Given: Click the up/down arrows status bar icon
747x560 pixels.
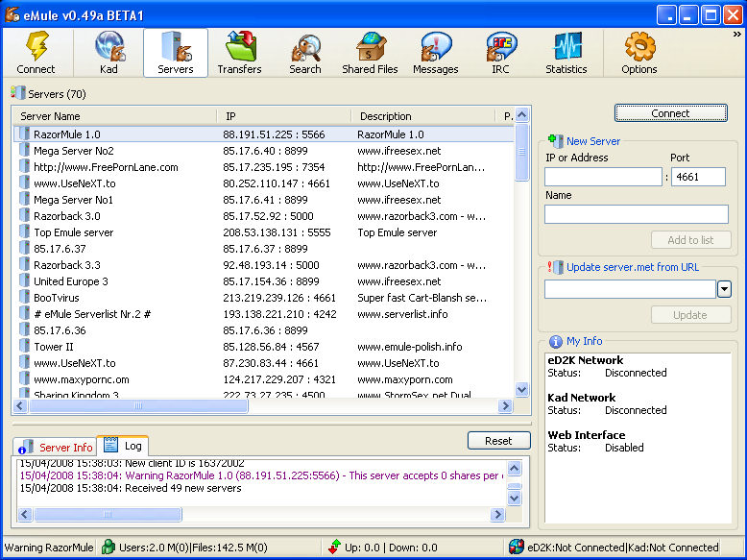Looking at the screenshot, I should click(x=335, y=547).
